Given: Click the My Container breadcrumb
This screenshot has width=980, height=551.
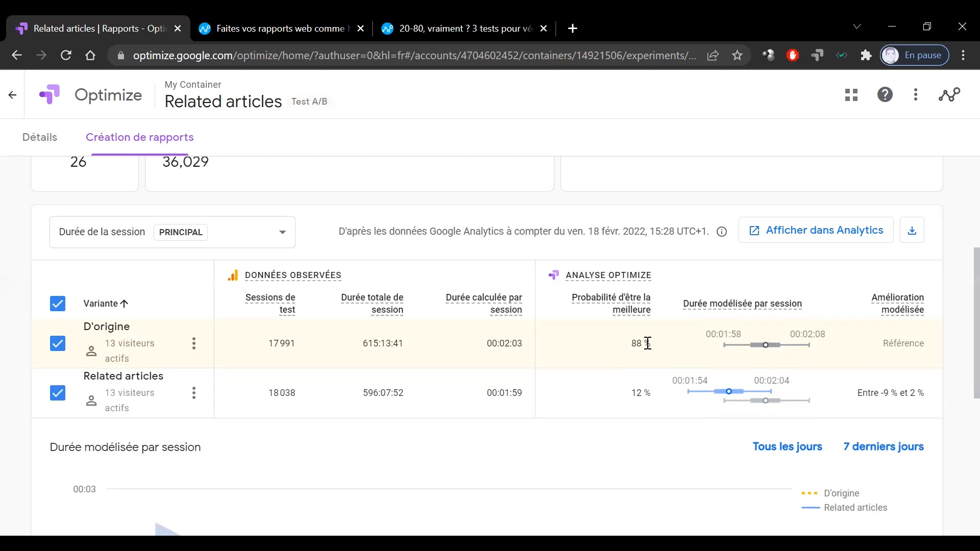Looking at the screenshot, I should pos(193,85).
